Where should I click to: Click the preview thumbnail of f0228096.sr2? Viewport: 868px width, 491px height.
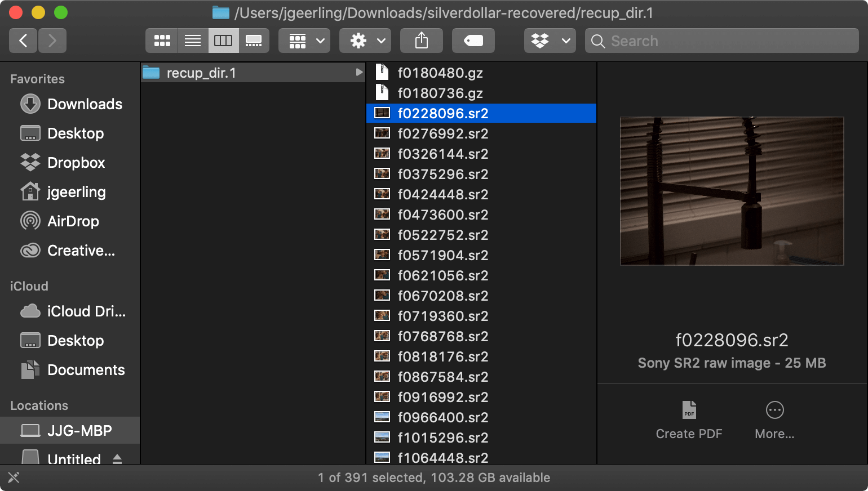click(732, 191)
